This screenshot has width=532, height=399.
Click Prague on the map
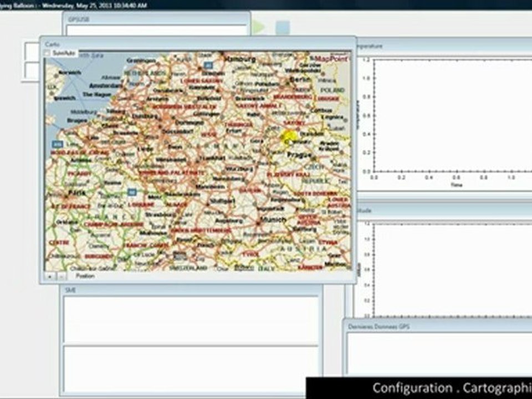[x=299, y=155]
